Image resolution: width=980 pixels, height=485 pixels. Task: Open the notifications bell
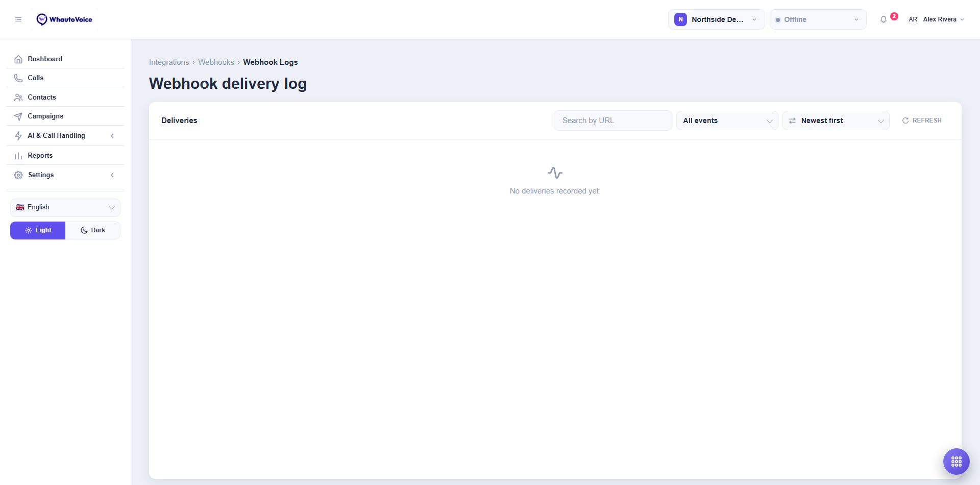[x=884, y=19]
